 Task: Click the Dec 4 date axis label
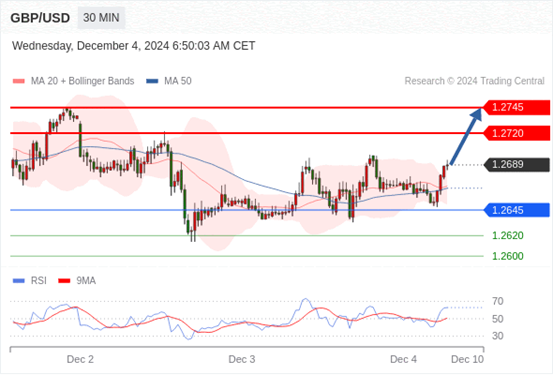[x=403, y=359]
